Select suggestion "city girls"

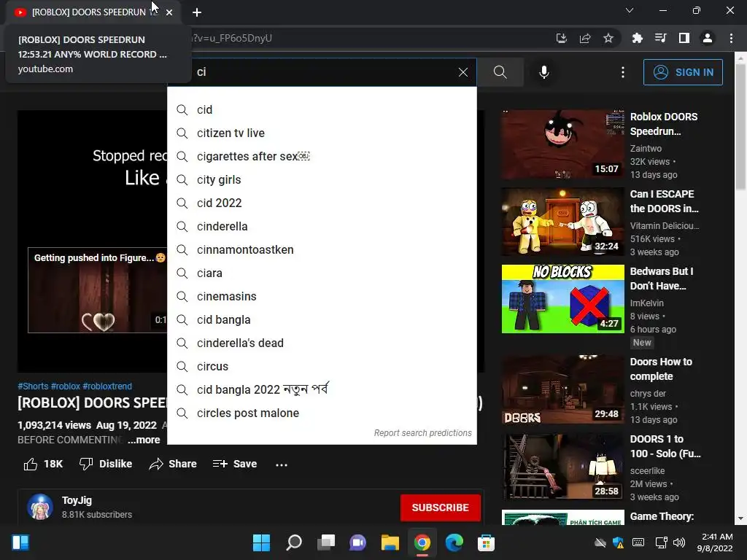point(322,180)
